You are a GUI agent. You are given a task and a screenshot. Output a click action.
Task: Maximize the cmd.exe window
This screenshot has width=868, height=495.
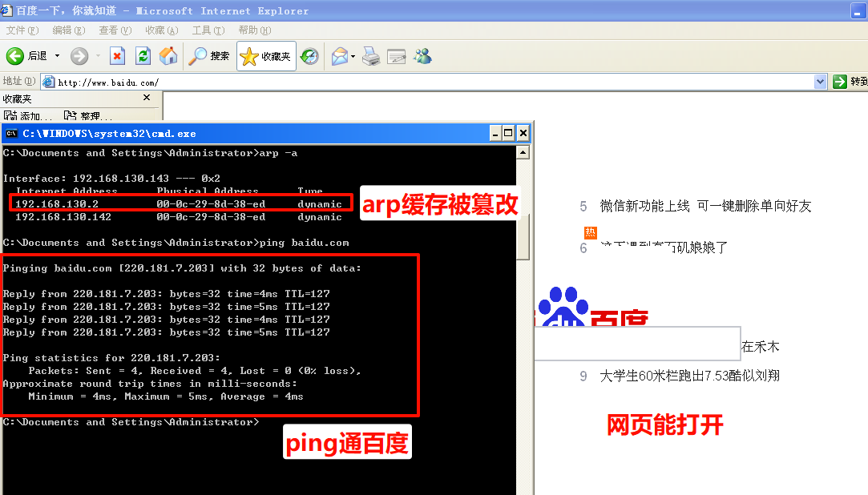(508, 133)
